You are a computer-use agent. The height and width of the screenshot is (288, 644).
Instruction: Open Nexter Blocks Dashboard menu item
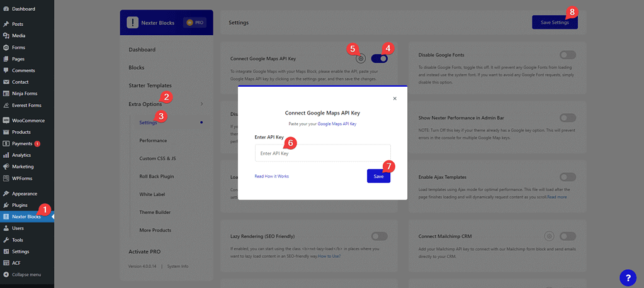point(142,50)
